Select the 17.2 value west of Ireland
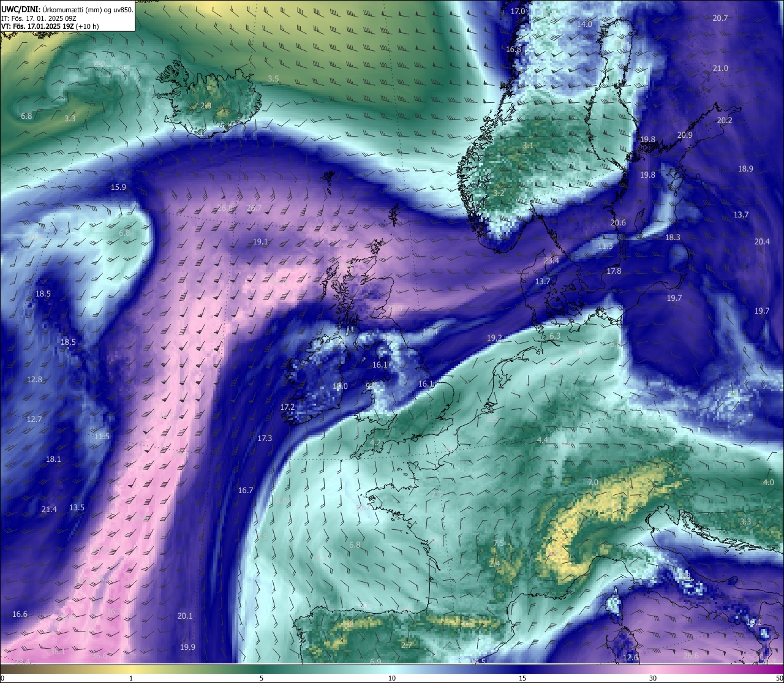 click(287, 407)
